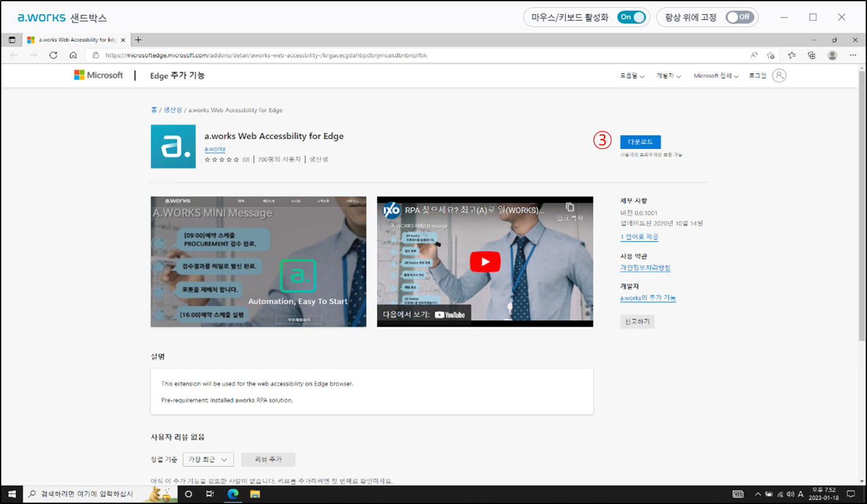The image size is (867, 504).
Task: Open Cortana circle icon in taskbar
Action: (x=188, y=495)
